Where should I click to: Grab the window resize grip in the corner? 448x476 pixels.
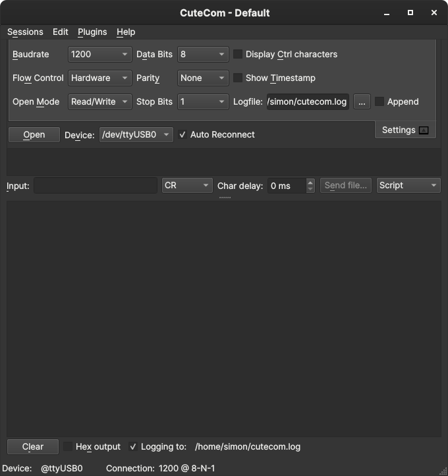coord(443,471)
